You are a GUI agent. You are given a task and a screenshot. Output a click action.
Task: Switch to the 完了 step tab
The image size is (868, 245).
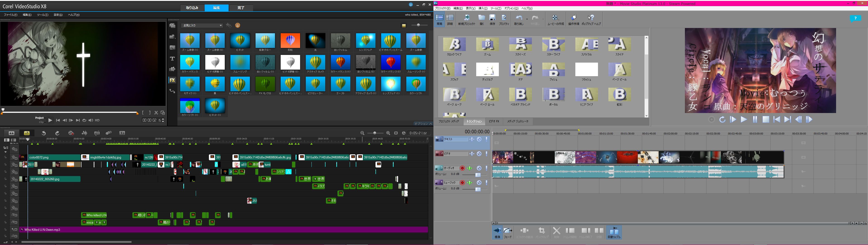coord(241,8)
